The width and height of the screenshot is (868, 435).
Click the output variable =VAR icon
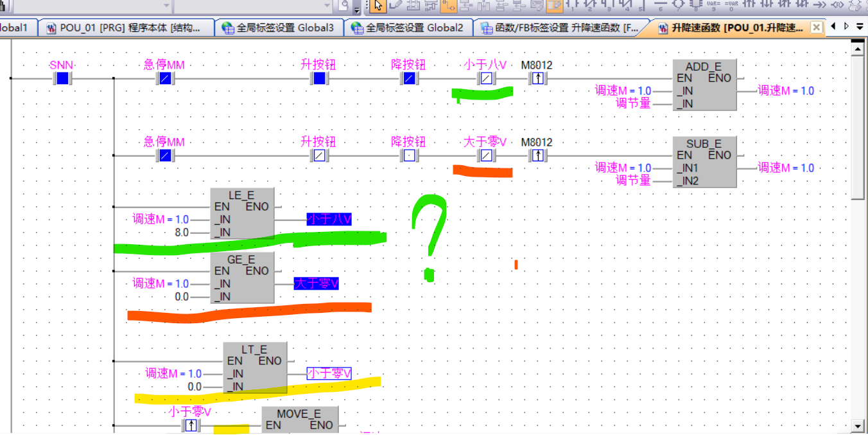click(731, 5)
